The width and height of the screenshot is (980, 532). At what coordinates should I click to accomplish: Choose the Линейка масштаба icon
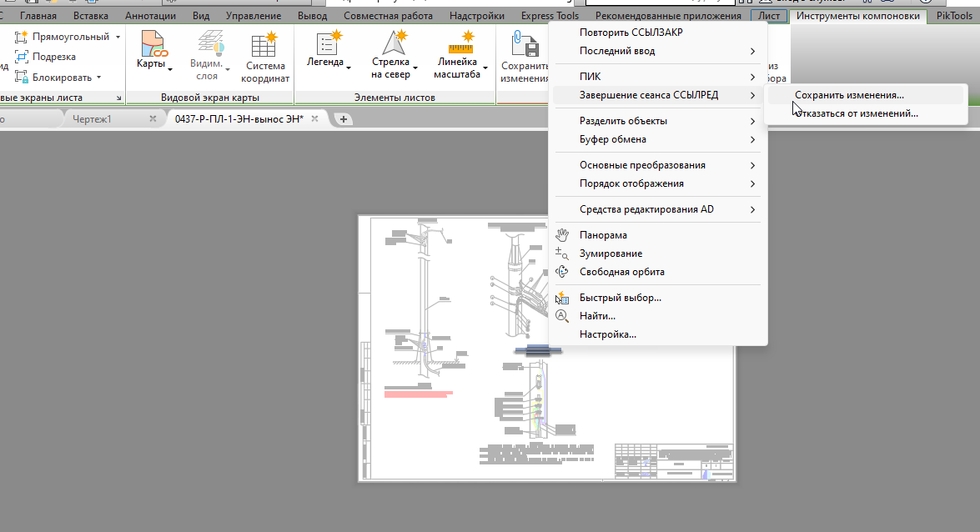460,43
